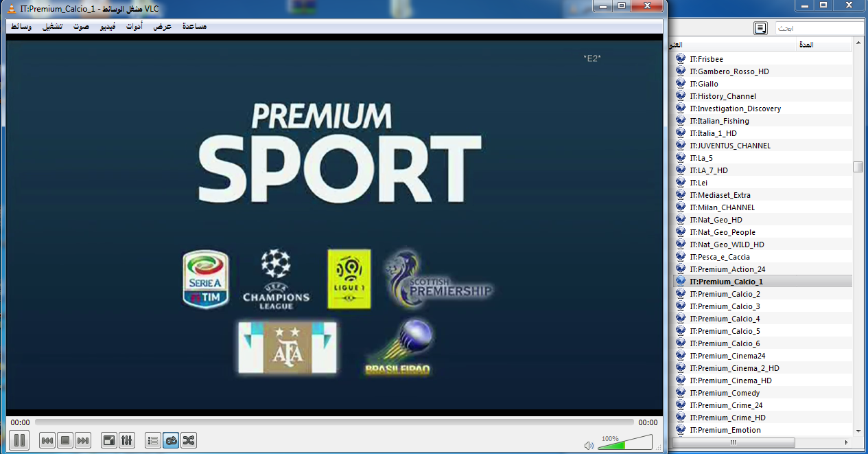Click globe icon beside IT:La_5
The width and height of the screenshot is (868, 454).
pos(681,158)
